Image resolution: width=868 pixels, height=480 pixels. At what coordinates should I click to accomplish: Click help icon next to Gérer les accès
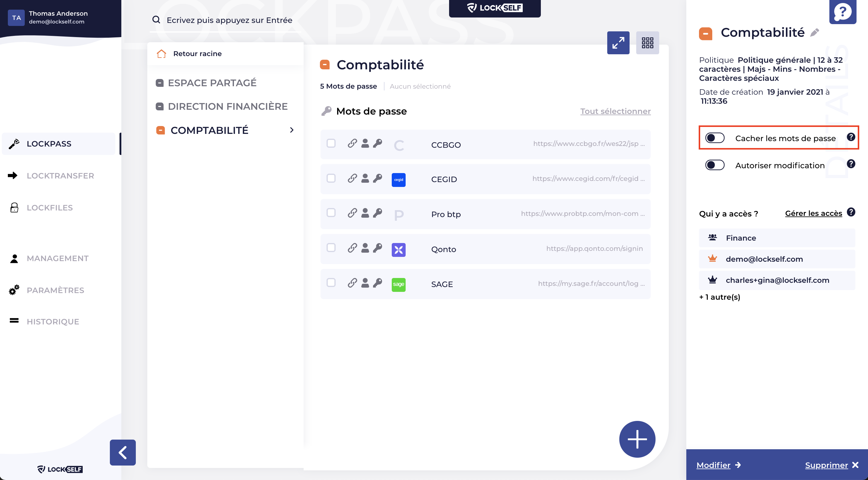(851, 212)
